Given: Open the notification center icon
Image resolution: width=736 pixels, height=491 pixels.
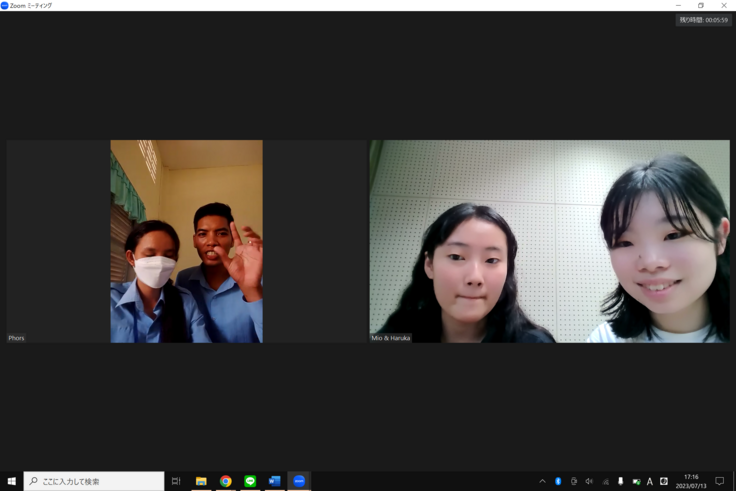Looking at the screenshot, I should click(x=719, y=481).
